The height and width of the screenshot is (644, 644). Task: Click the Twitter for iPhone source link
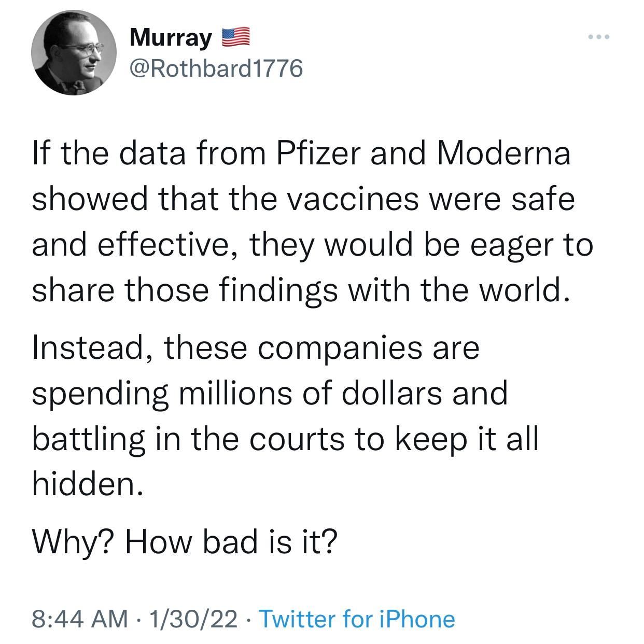[357, 619]
